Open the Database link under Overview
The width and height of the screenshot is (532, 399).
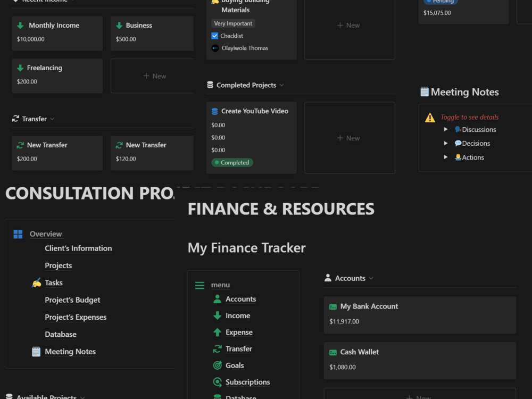pos(61,335)
